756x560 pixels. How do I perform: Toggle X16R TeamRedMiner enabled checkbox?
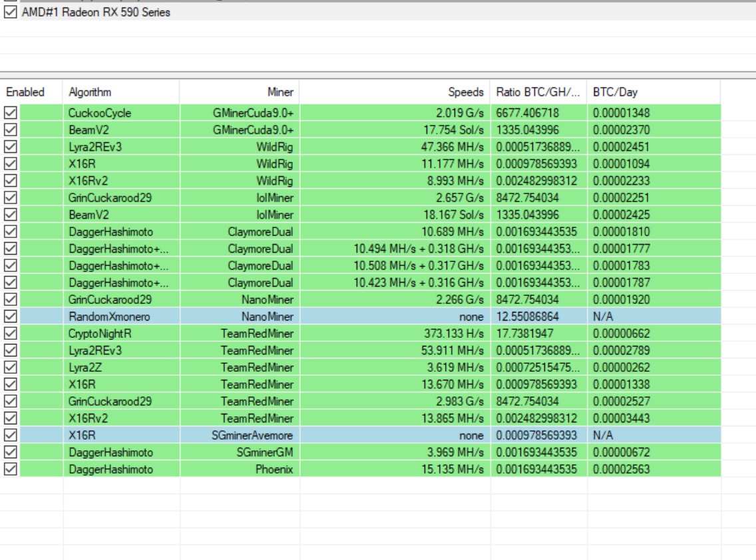click(x=10, y=384)
